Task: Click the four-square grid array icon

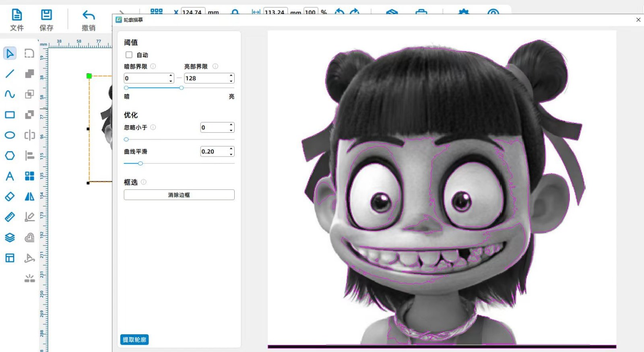Action: click(x=29, y=176)
